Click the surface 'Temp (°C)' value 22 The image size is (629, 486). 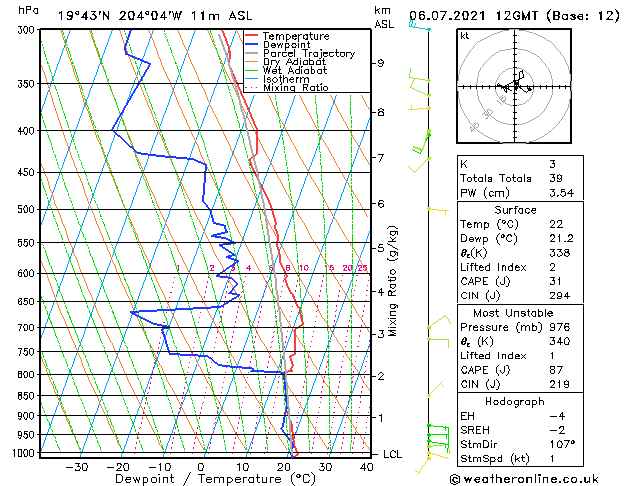pyautogui.click(x=556, y=224)
